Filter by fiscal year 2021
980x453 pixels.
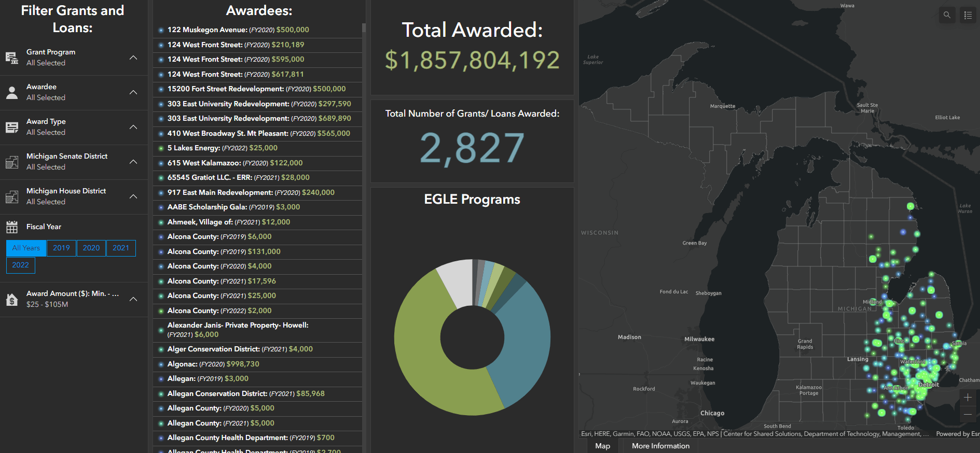pyautogui.click(x=121, y=248)
